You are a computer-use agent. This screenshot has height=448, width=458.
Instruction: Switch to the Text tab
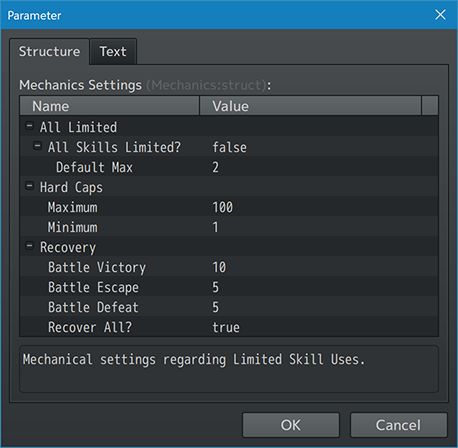(x=113, y=52)
